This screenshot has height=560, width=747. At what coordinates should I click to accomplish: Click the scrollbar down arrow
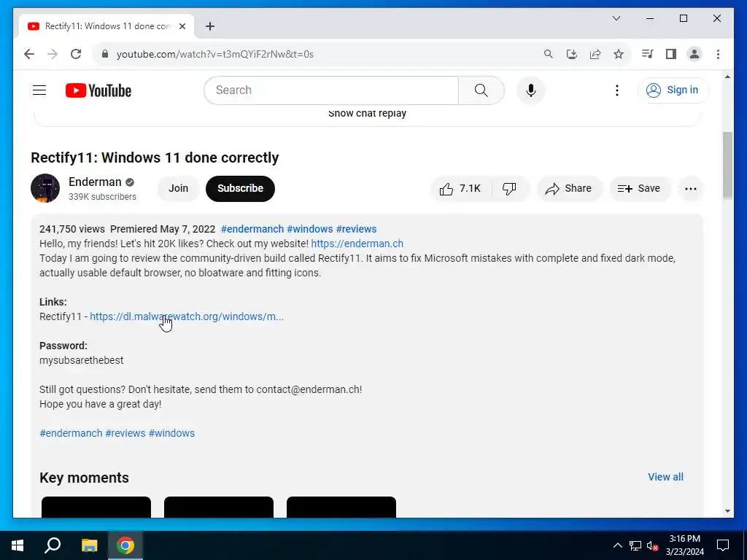[x=727, y=511]
